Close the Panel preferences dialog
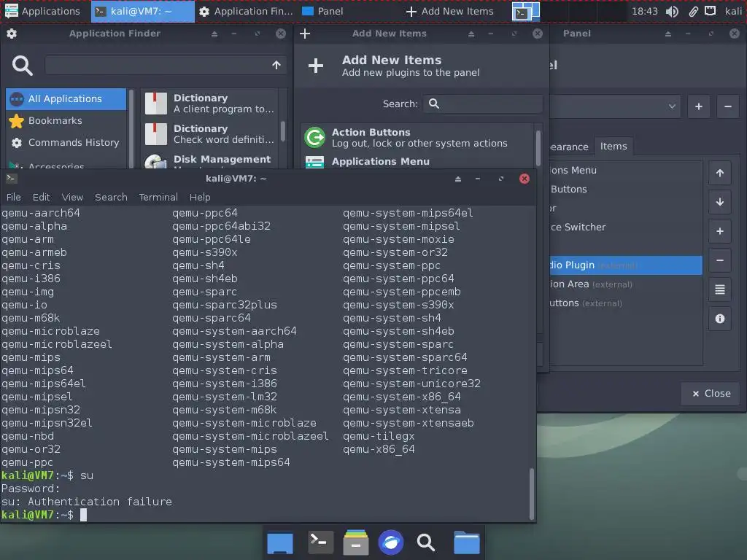The image size is (747, 560). pyautogui.click(x=711, y=393)
